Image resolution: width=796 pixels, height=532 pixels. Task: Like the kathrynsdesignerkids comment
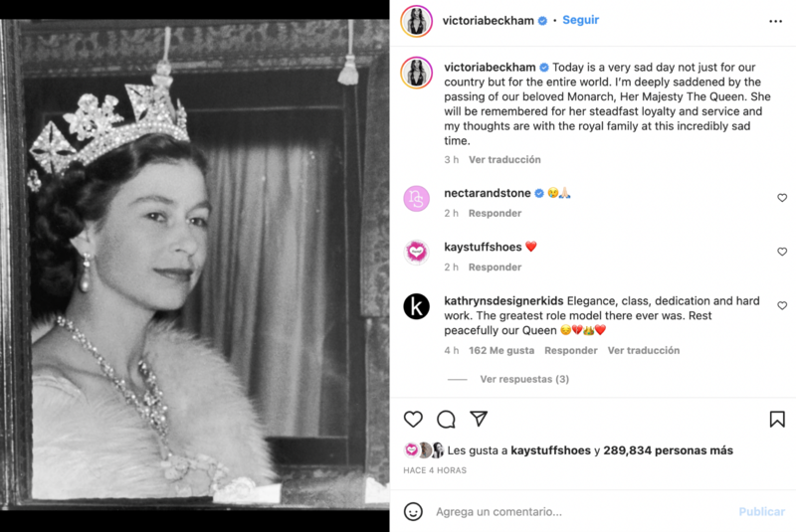782,306
